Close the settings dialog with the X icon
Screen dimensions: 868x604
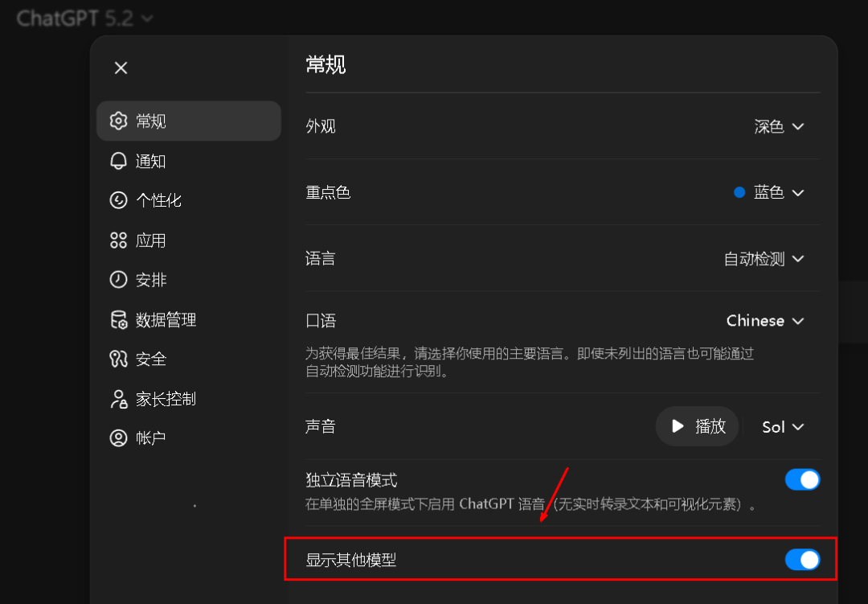[121, 68]
